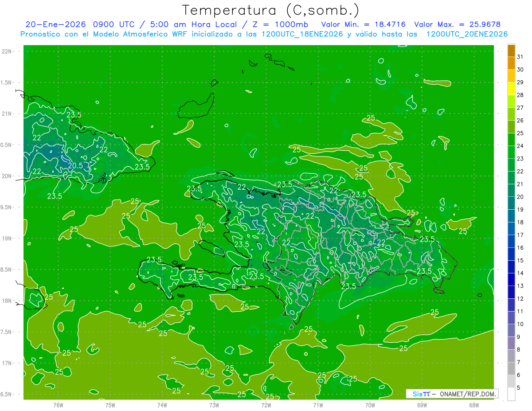This screenshot has height=411, width=532.
Task: Click the teal swatch between 19 and 20
Action: [x=511, y=203]
